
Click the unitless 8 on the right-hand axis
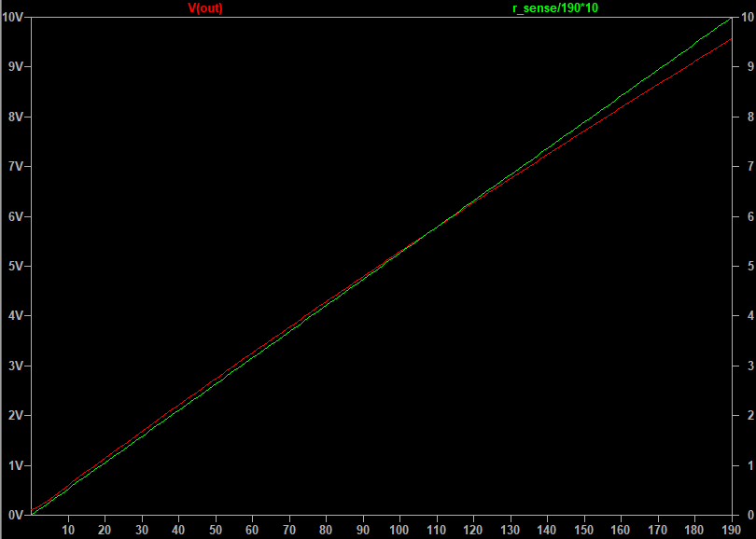pos(750,117)
